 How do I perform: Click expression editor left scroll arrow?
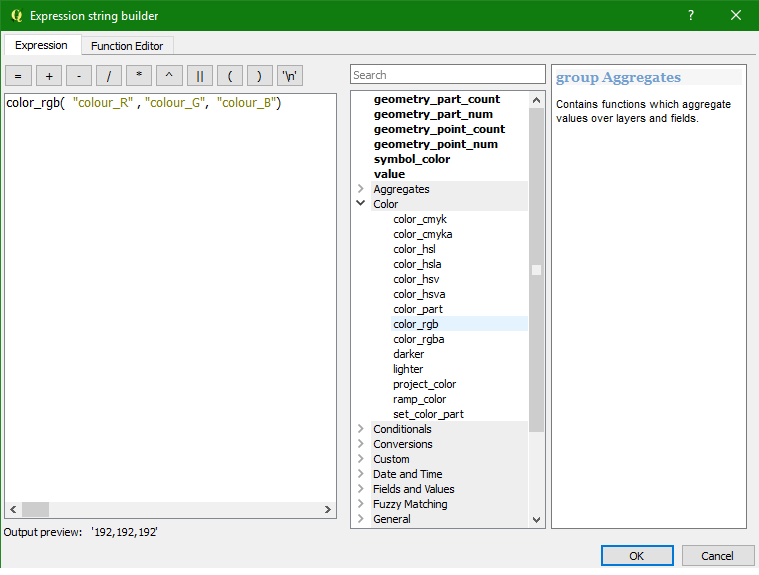point(13,509)
